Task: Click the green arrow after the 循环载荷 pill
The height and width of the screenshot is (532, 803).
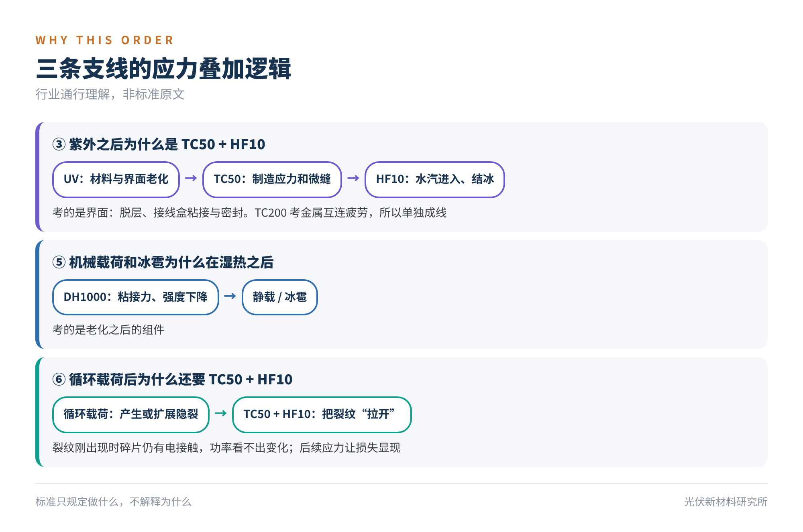Action: pyautogui.click(x=221, y=413)
